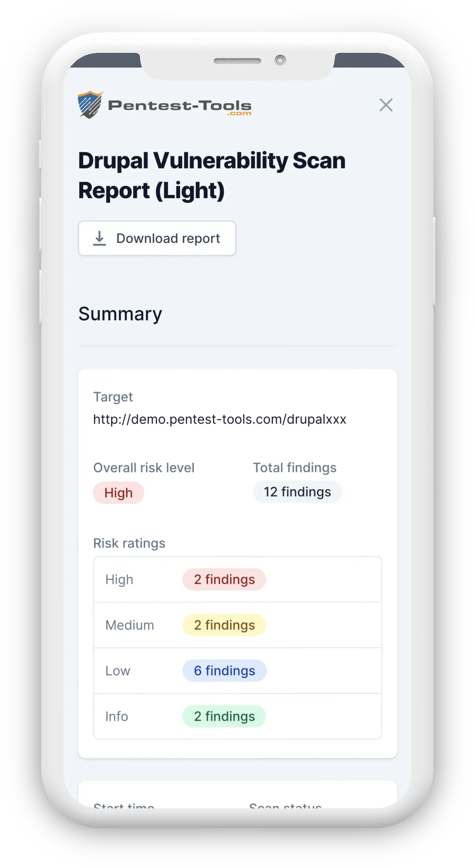Click the red 2 findings badge for High
475x868 pixels.
pyautogui.click(x=224, y=579)
